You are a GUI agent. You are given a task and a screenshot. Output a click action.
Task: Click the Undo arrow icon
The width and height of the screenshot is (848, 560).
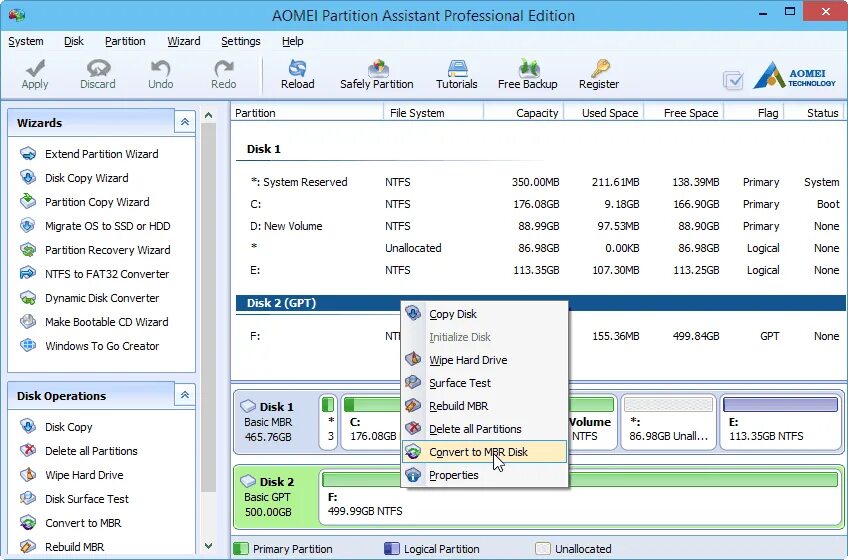pos(161,69)
